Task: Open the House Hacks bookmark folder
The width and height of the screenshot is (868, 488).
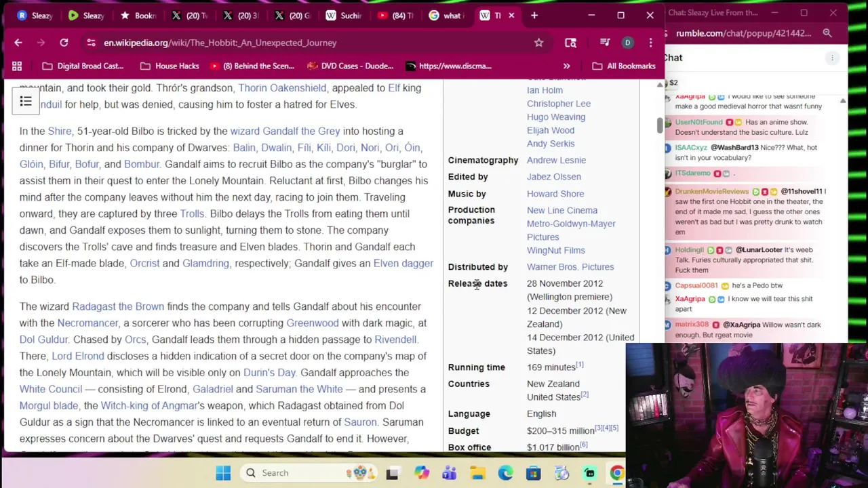Action: [170, 66]
